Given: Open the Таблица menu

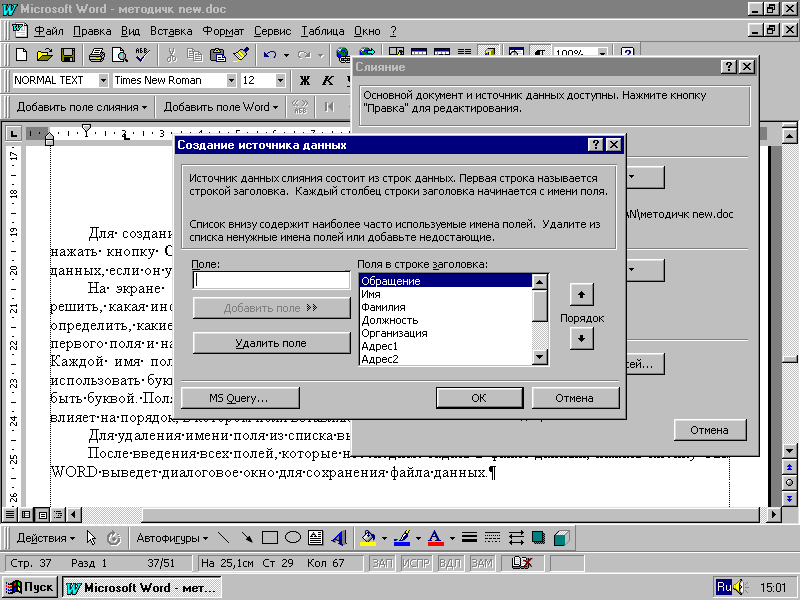Looking at the screenshot, I should (x=322, y=32).
